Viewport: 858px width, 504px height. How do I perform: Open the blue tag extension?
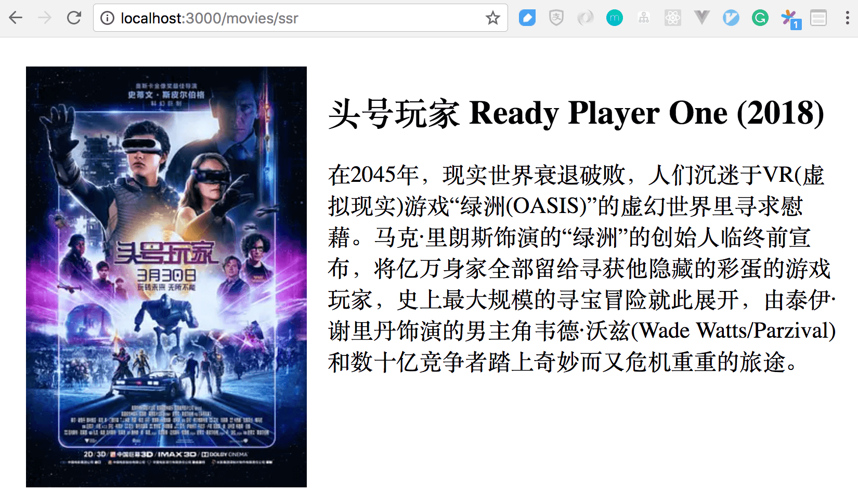click(x=527, y=18)
